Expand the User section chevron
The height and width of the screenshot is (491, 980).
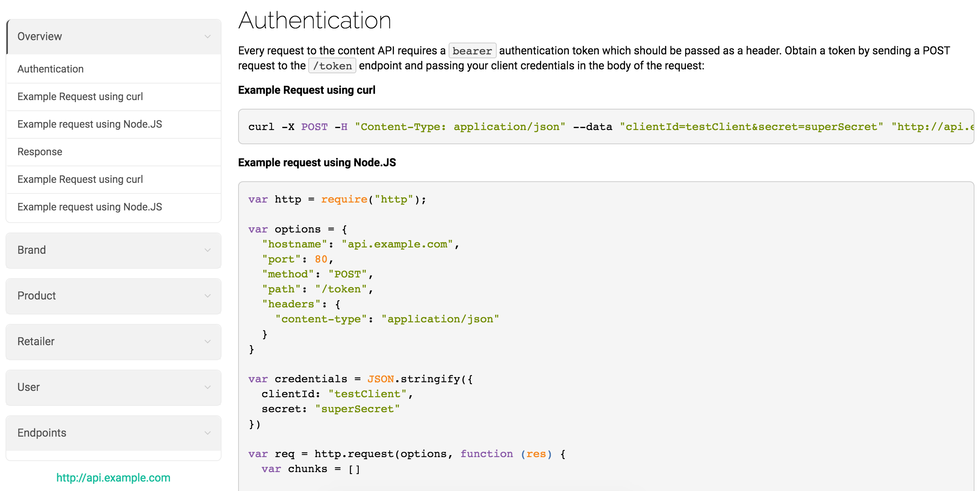[x=207, y=387]
